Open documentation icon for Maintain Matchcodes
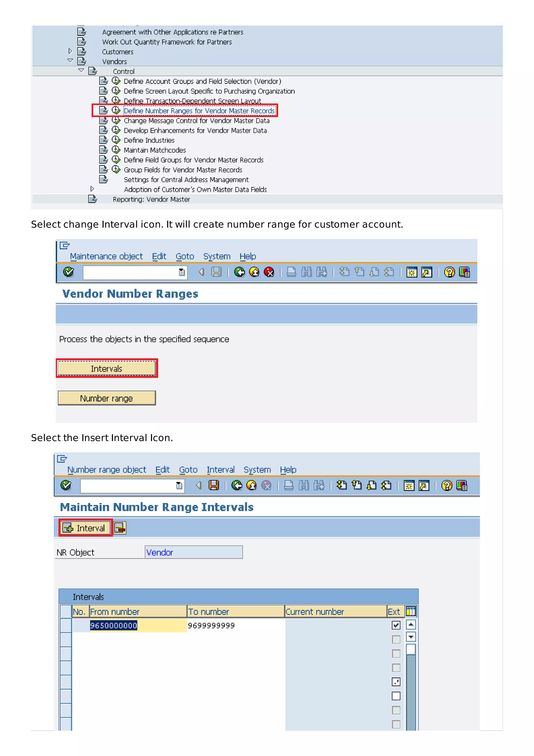 pyautogui.click(x=103, y=150)
